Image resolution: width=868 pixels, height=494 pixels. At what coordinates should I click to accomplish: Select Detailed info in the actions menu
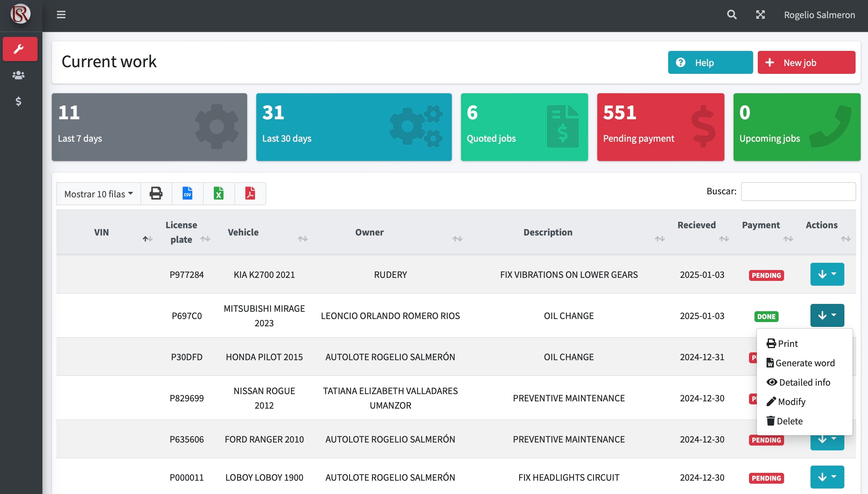(x=804, y=382)
